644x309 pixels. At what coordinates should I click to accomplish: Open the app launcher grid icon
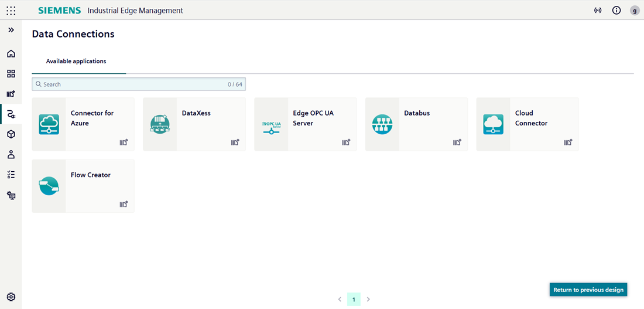point(11,11)
